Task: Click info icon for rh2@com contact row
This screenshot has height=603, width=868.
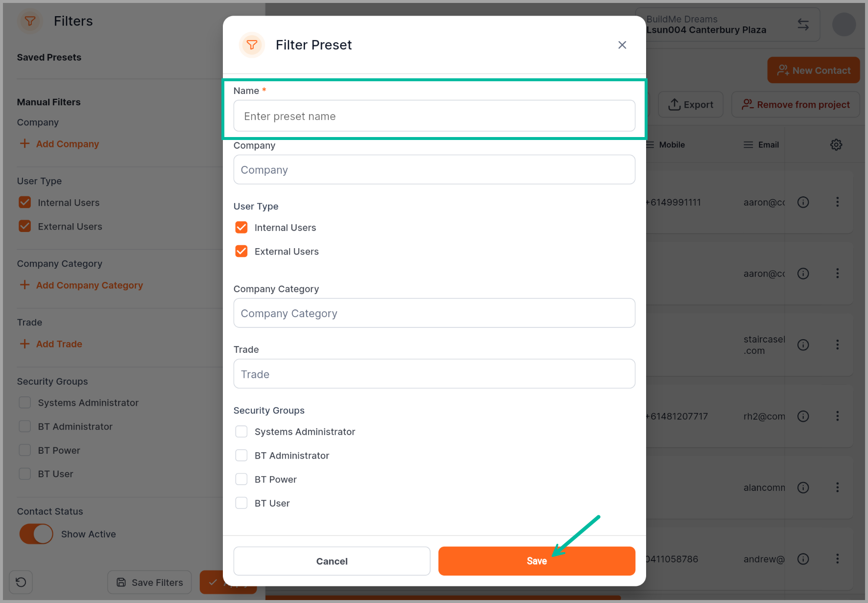Action: (x=803, y=416)
